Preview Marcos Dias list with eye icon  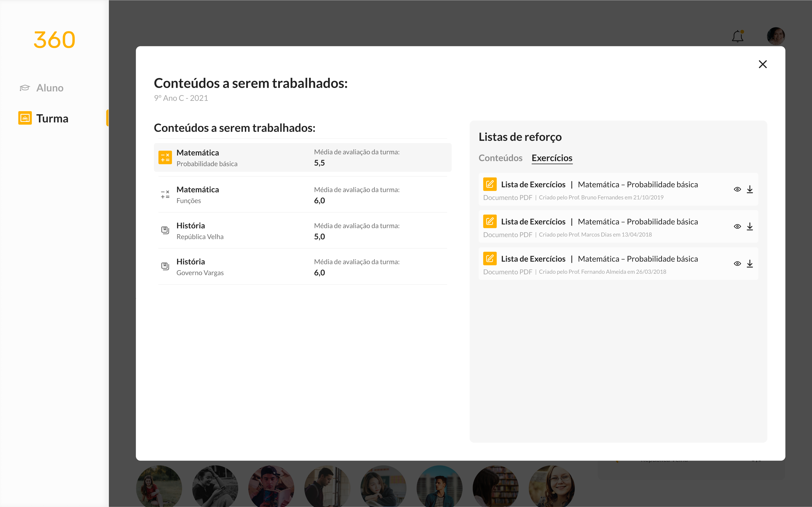click(x=737, y=227)
